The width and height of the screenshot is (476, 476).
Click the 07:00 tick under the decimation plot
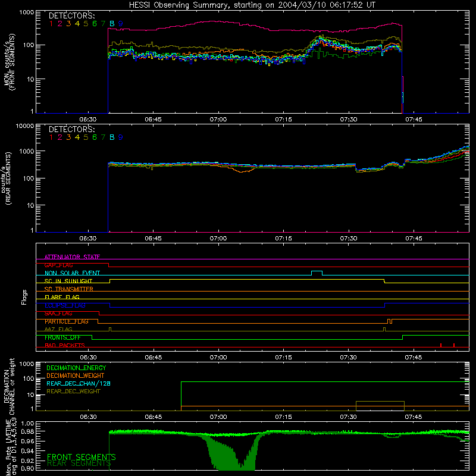tap(218, 417)
